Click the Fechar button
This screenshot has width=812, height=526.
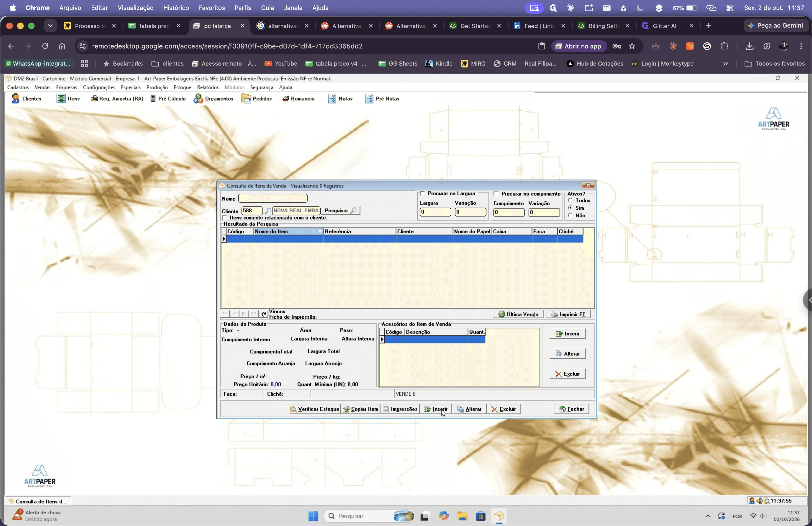pos(571,409)
